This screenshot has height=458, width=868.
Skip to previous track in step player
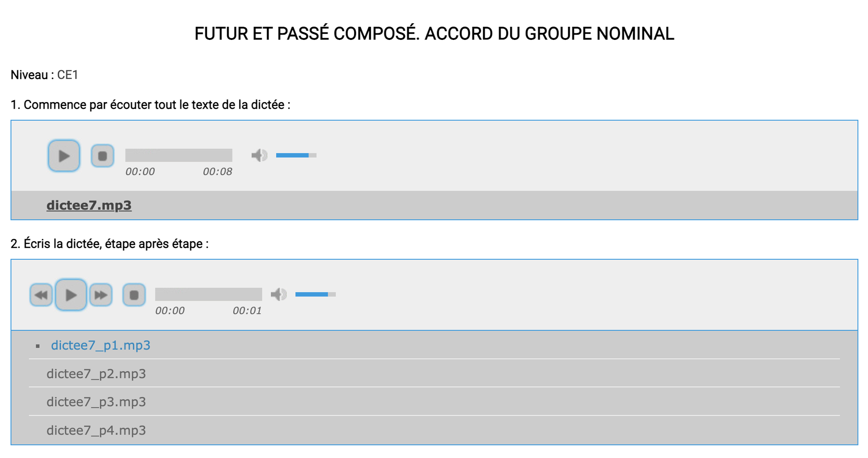point(41,295)
